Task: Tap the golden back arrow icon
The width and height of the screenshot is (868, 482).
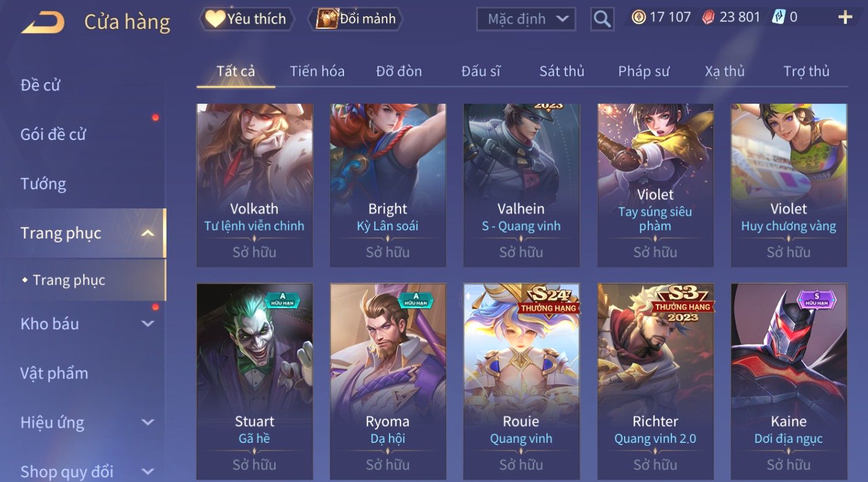Action: pyautogui.click(x=43, y=22)
